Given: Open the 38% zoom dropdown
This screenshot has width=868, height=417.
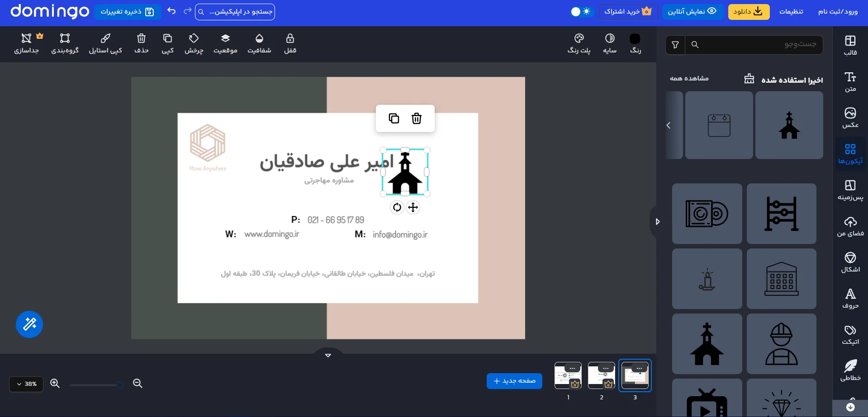Looking at the screenshot, I should point(26,384).
